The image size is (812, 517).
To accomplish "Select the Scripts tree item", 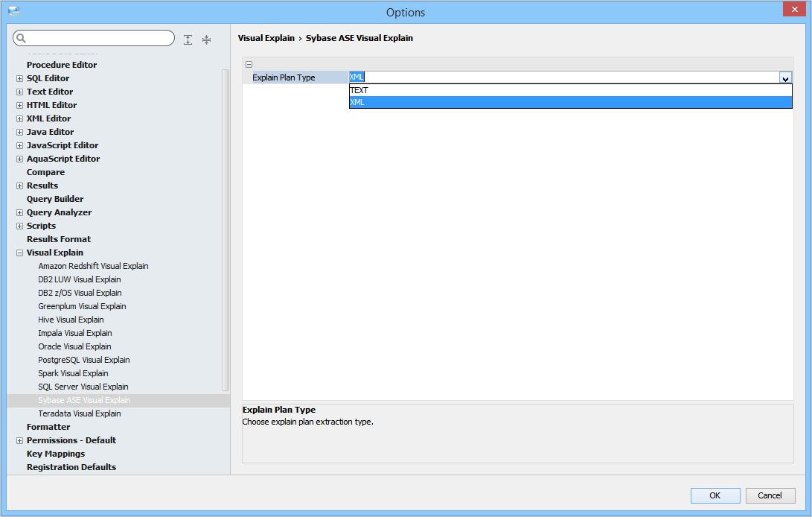I will (x=42, y=226).
